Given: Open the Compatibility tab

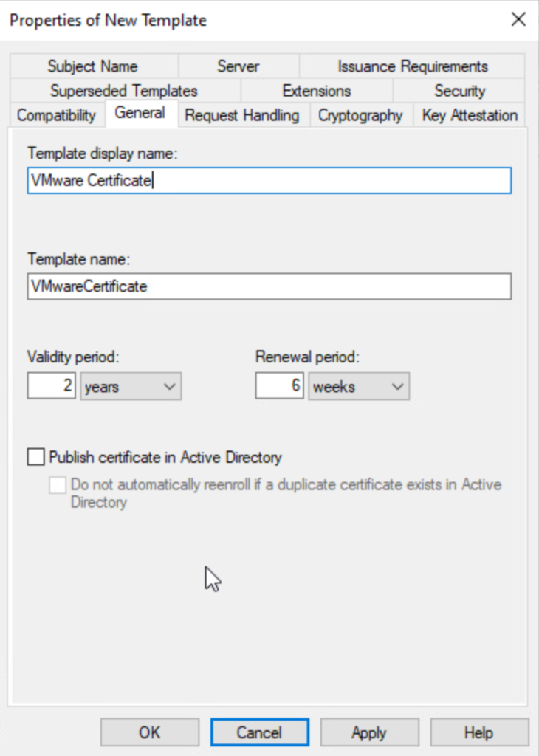Looking at the screenshot, I should click(56, 115).
